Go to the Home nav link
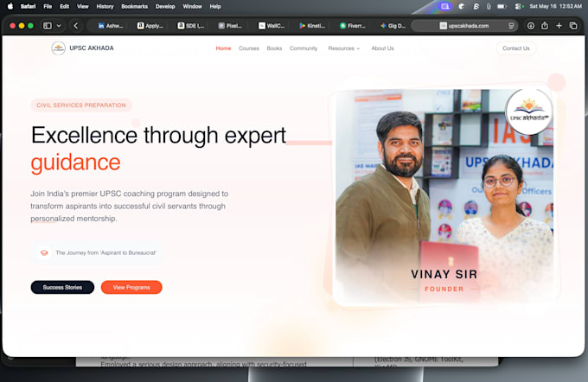Viewport: 588px width, 382px height. pyautogui.click(x=223, y=48)
